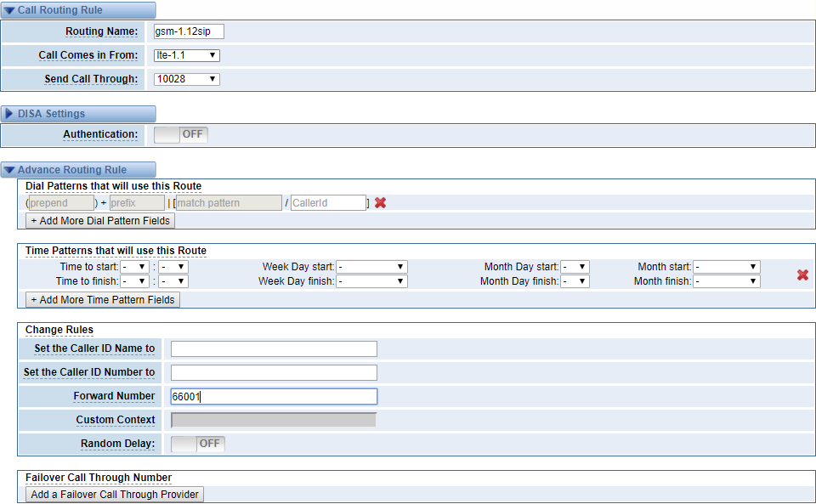Remove the time pattern row with red X

(802, 275)
